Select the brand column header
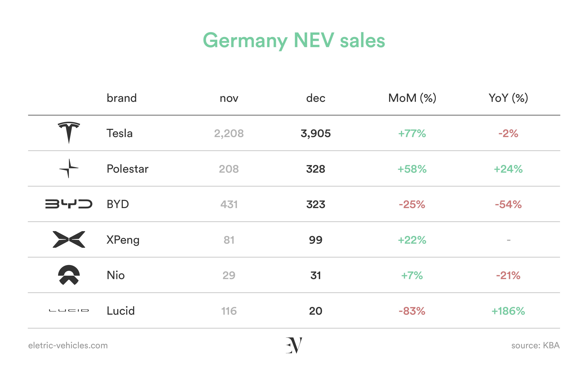 pyautogui.click(x=121, y=98)
